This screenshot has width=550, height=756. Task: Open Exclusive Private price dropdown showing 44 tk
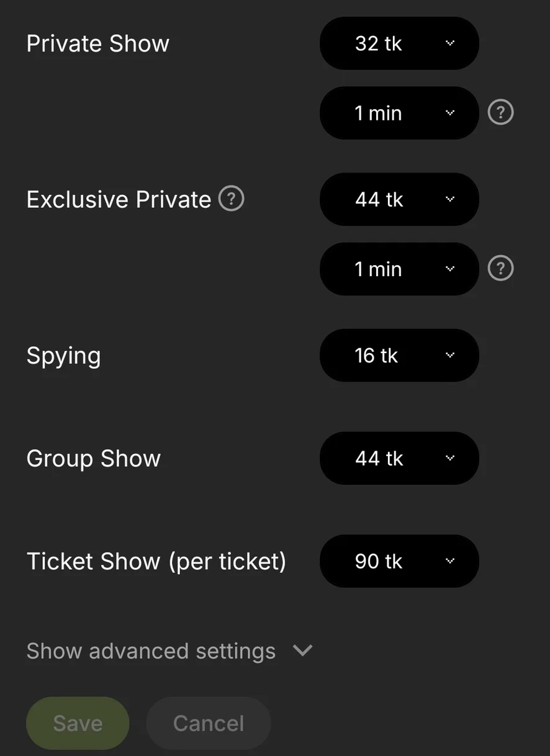click(x=399, y=199)
